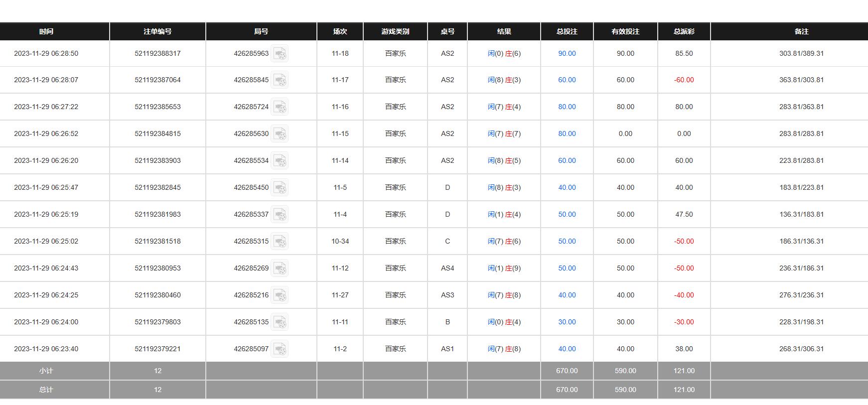Click replay icon next to round 426285450
The height and width of the screenshot is (405, 868).
280,188
